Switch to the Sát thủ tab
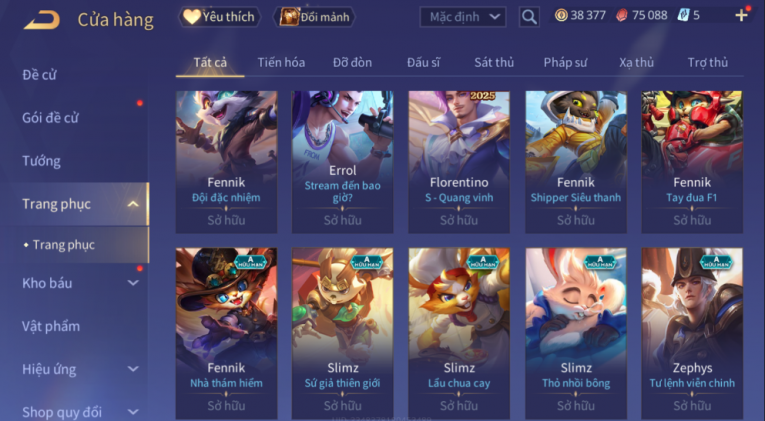 [x=494, y=62]
